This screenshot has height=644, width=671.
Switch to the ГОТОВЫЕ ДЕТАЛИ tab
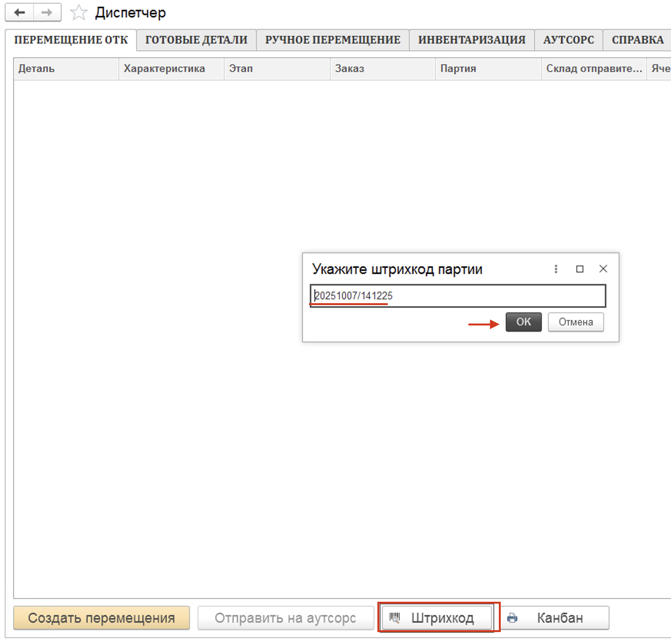click(x=196, y=40)
